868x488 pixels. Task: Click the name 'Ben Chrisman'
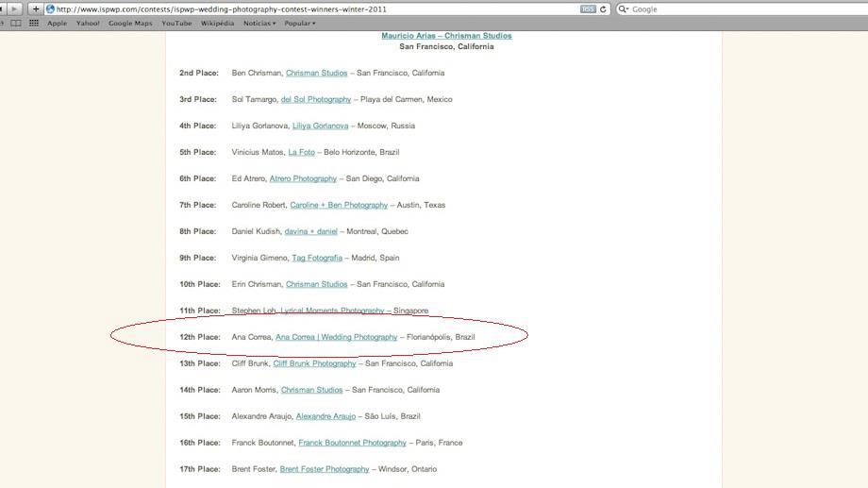[x=257, y=73]
